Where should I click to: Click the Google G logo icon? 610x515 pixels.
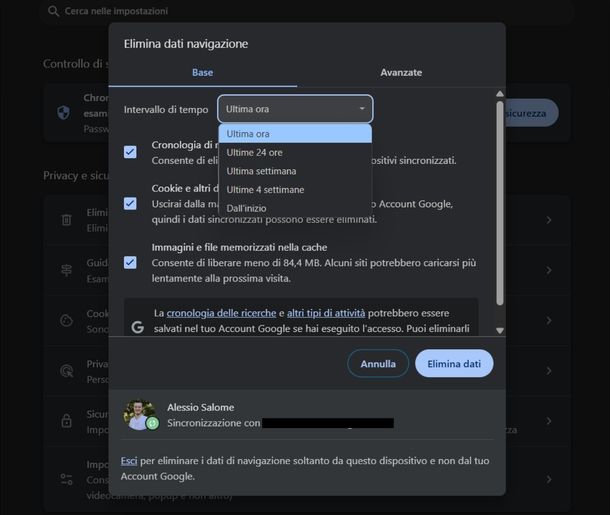tap(138, 327)
